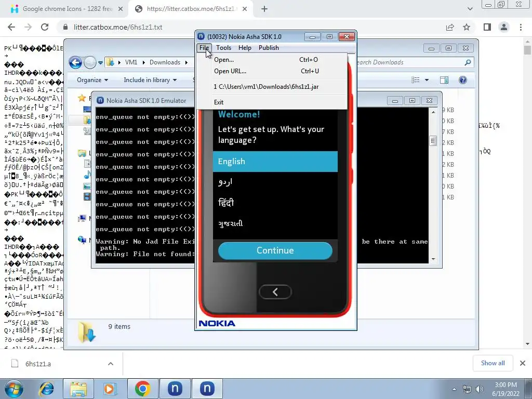This screenshot has height=399, width=532.
Task: Open the view options dropdown arrow
Action: click(x=427, y=80)
